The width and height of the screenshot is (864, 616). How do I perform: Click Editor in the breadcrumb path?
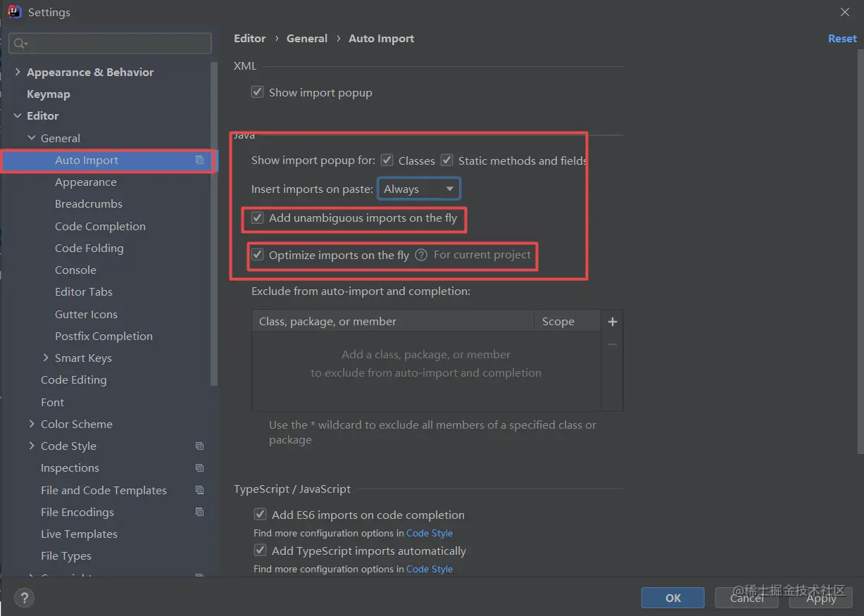point(250,39)
